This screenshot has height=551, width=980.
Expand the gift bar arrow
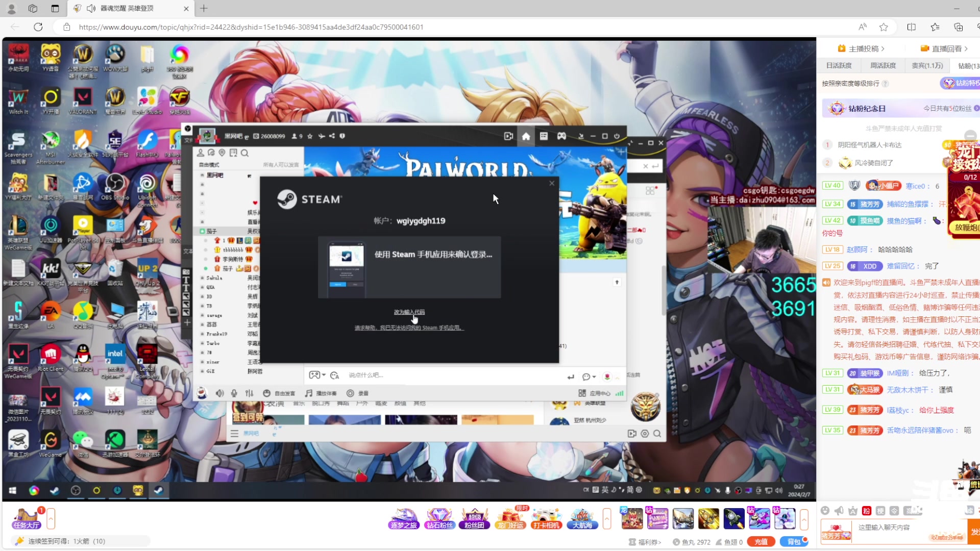[804, 519]
